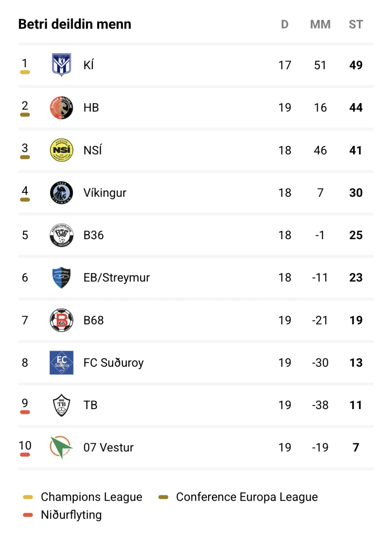
Task: Click the Betri deildin menn title
Action: pos(75,24)
